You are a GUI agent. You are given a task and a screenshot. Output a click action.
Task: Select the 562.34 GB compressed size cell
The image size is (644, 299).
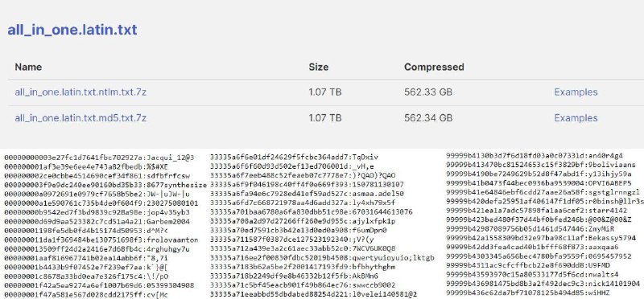click(x=428, y=118)
